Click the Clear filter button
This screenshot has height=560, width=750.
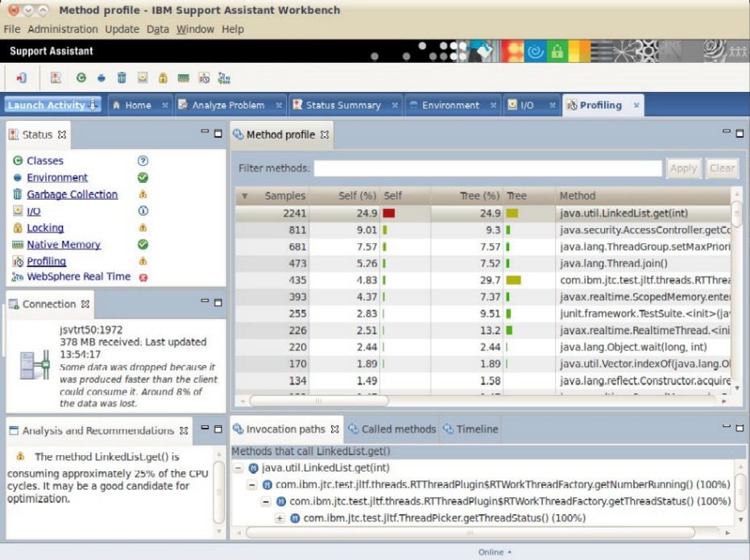pyautogui.click(x=722, y=168)
